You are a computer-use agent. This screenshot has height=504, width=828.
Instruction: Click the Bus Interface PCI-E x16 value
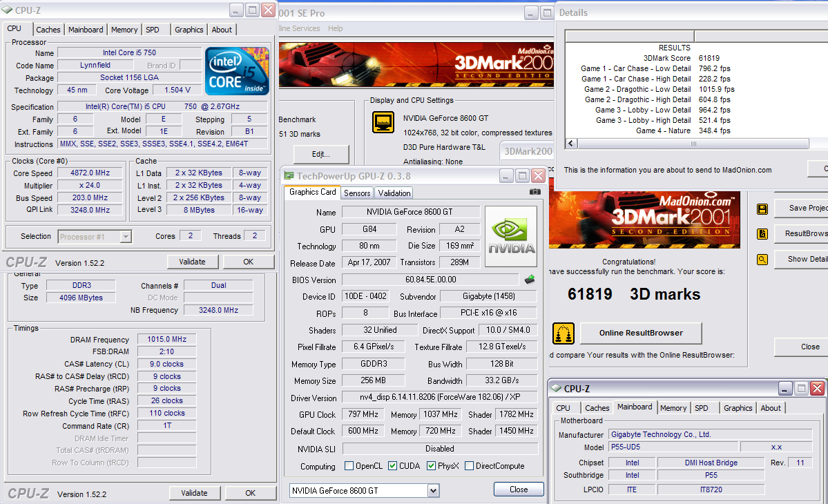488,313
